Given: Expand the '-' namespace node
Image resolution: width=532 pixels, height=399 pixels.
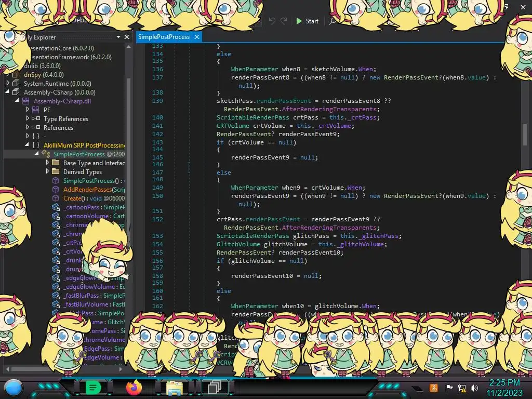Looking at the screenshot, I should tap(28, 136).
